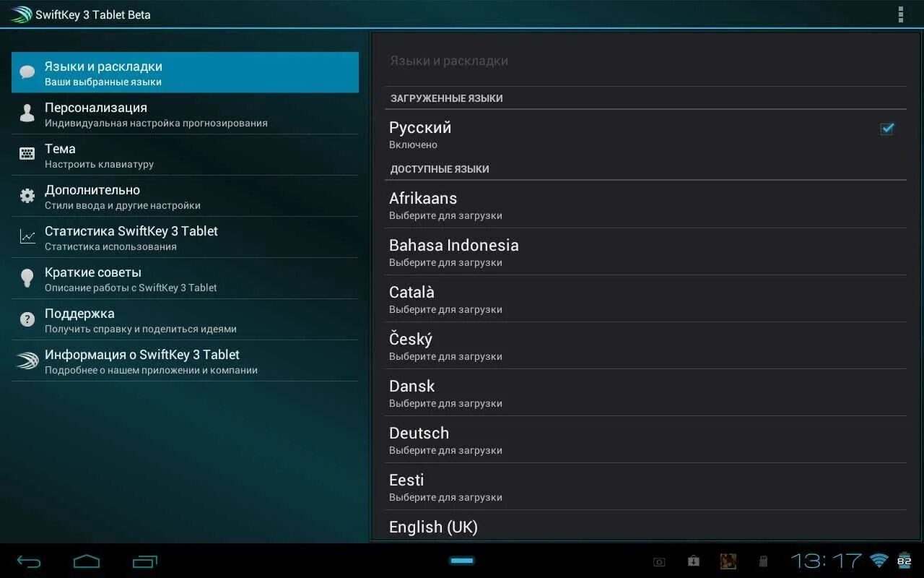Click the ЗАГРУЖЕННЫЕ ЯЗЫКИ section header

pyautogui.click(x=447, y=98)
